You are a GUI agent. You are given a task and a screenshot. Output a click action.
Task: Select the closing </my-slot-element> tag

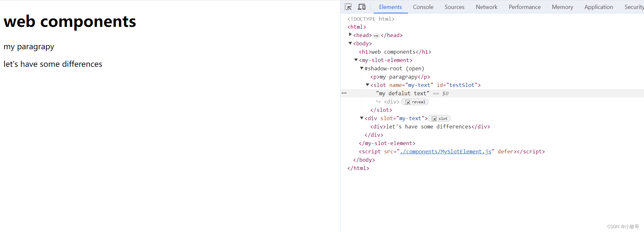click(x=387, y=143)
